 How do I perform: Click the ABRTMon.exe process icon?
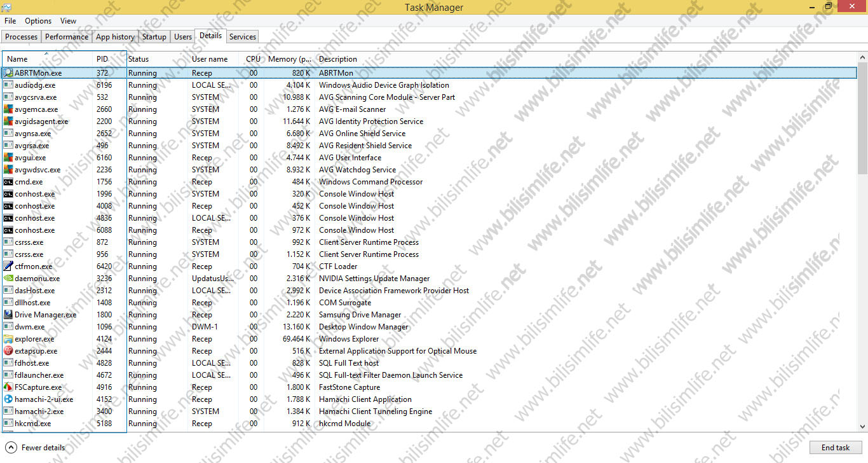coord(8,73)
